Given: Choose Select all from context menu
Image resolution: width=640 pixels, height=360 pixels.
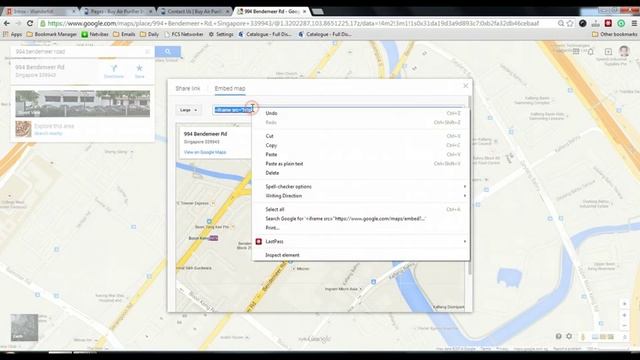Looking at the screenshot, I should pyautogui.click(x=361, y=209).
